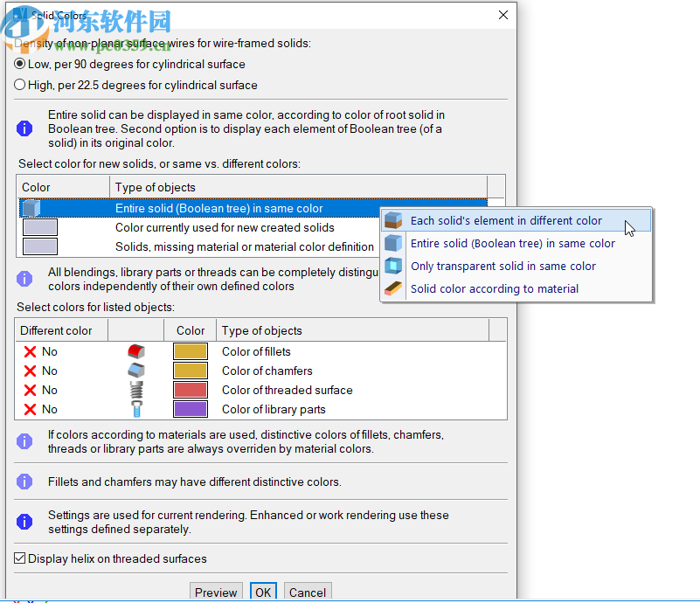Open the fillets color swatch
Screen dimensions: 700x603
pyautogui.click(x=191, y=351)
